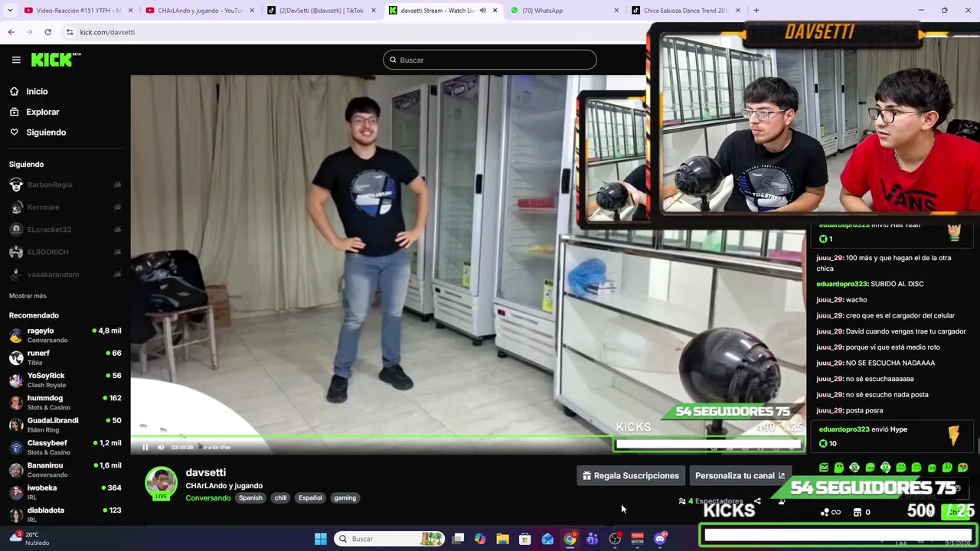Click the davsetti channel name
The height and width of the screenshot is (551, 980).
(x=205, y=472)
